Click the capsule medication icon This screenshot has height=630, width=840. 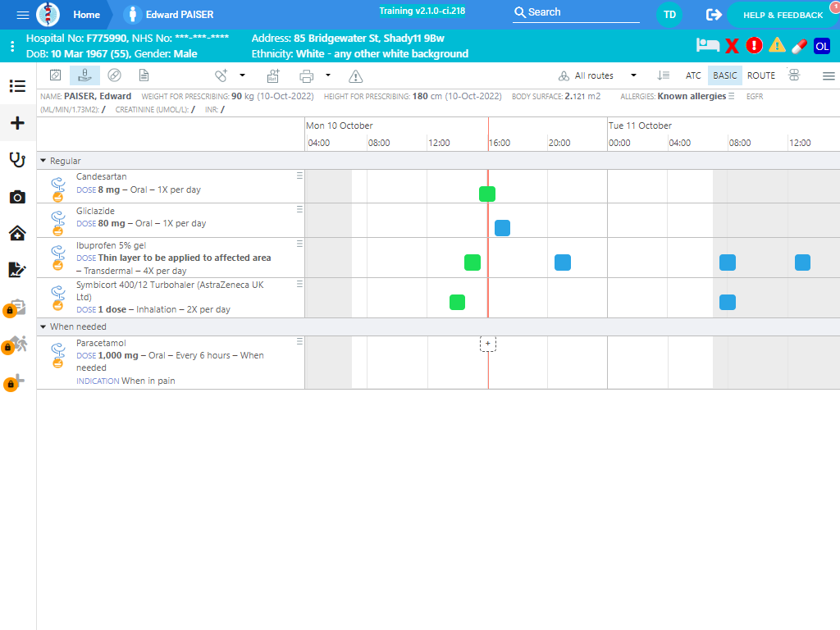click(x=799, y=46)
